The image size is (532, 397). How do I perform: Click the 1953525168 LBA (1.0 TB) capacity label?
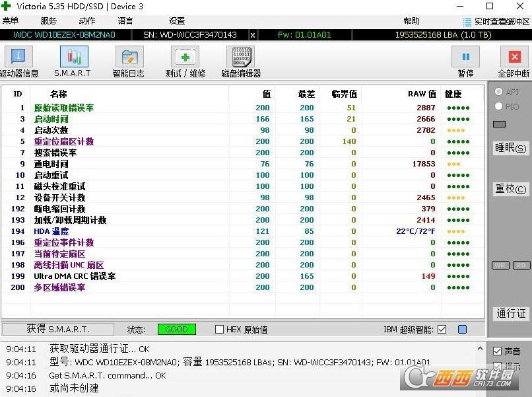coord(443,35)
